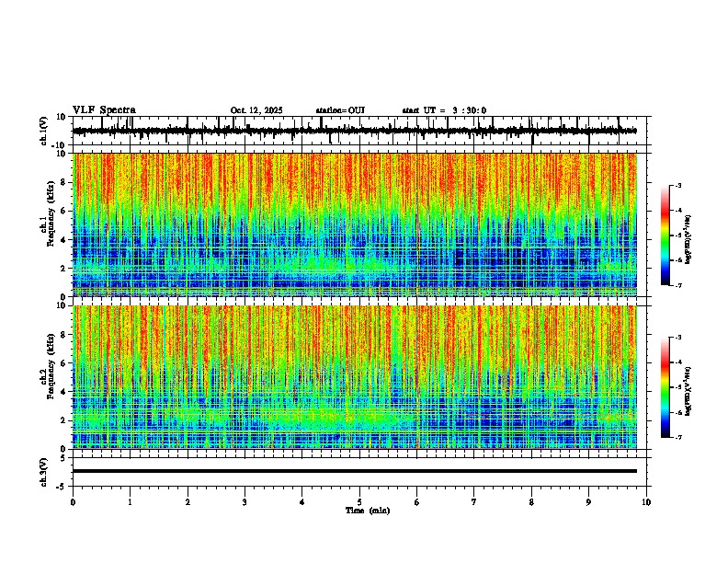
Task: Click the "VLF Spectra" title text
Action: [x=104, y=110]
